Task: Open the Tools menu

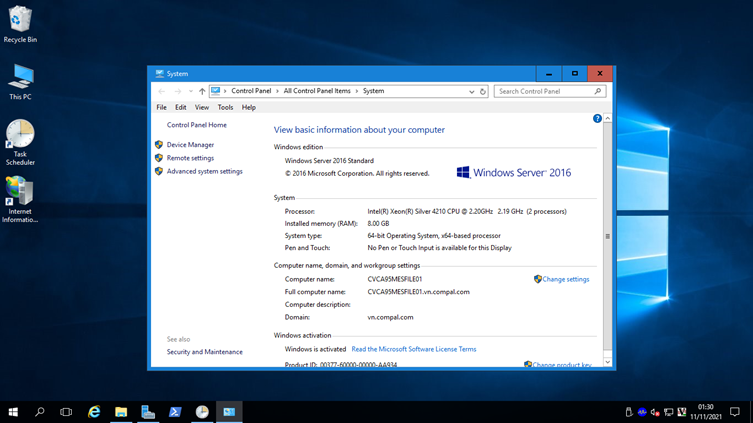Action: 225,108
